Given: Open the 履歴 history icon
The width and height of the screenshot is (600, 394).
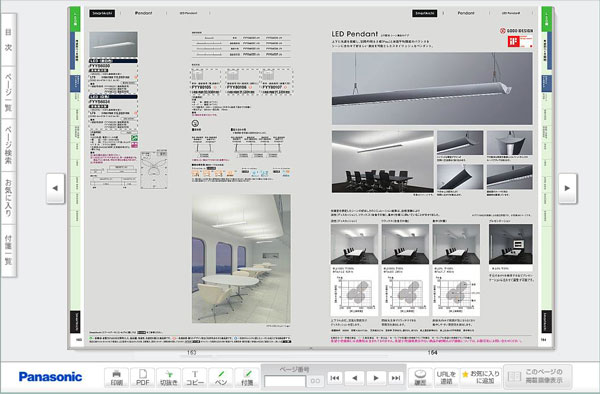Looking at the screenshot, I should point(420,378).
